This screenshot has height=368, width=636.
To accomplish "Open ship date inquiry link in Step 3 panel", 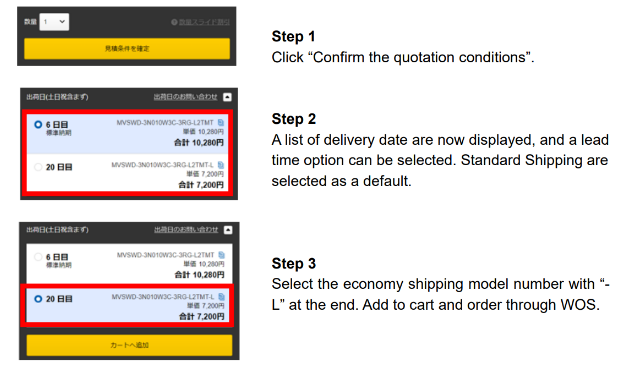I will pos(186,230).
